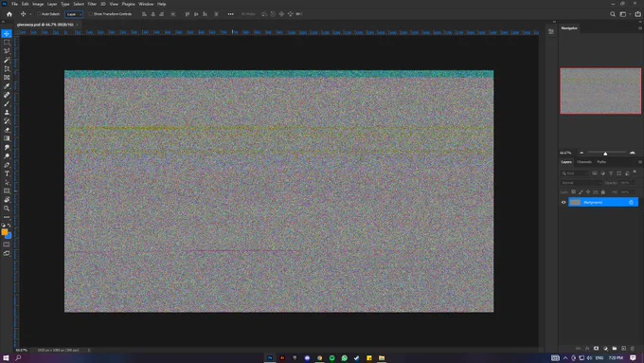Viewport: 644px width, 363px height.
Task: Select the Crop tool
Action: click(7, 68)
